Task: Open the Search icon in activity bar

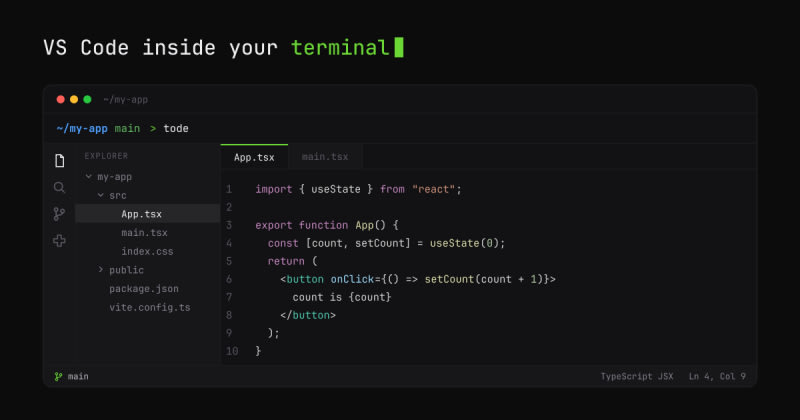Action: pos(59,187)
